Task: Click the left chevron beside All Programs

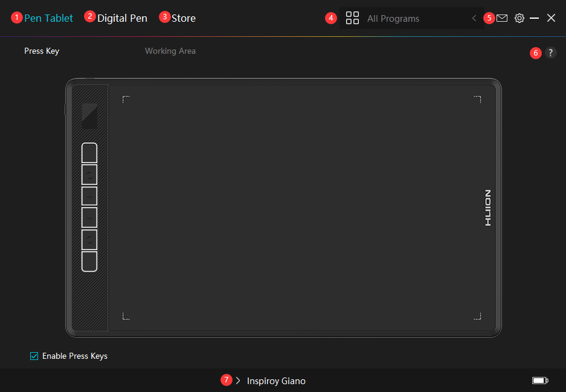Action: [x=474, y=19]
